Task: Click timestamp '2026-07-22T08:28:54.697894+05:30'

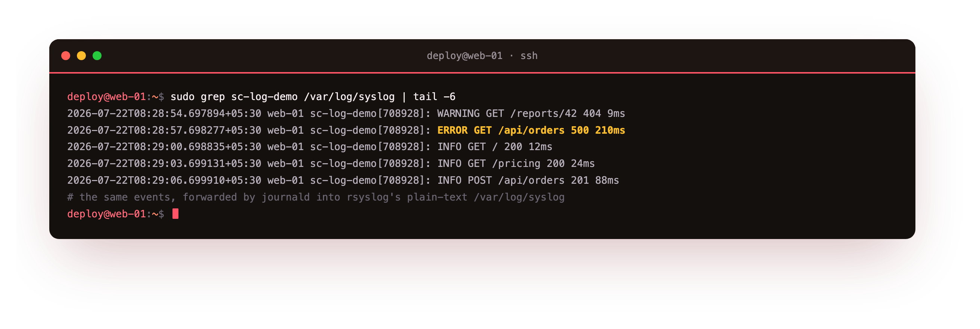Action: coord(164,114)
